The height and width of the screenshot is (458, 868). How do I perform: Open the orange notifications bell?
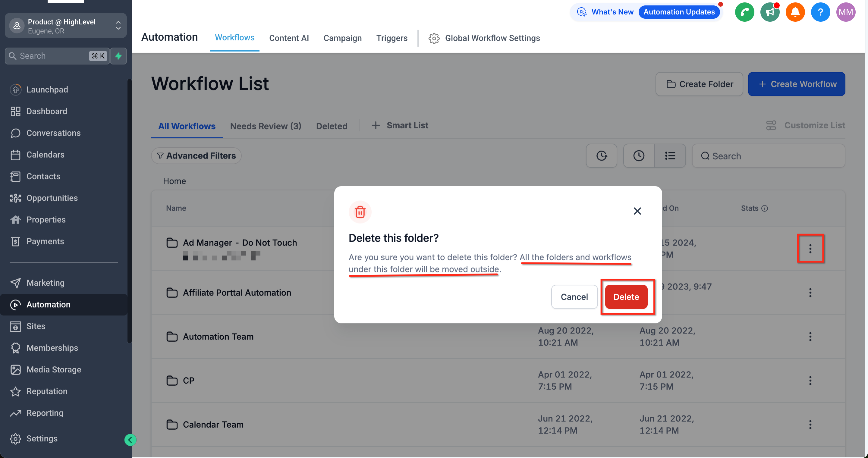(795, 12)
